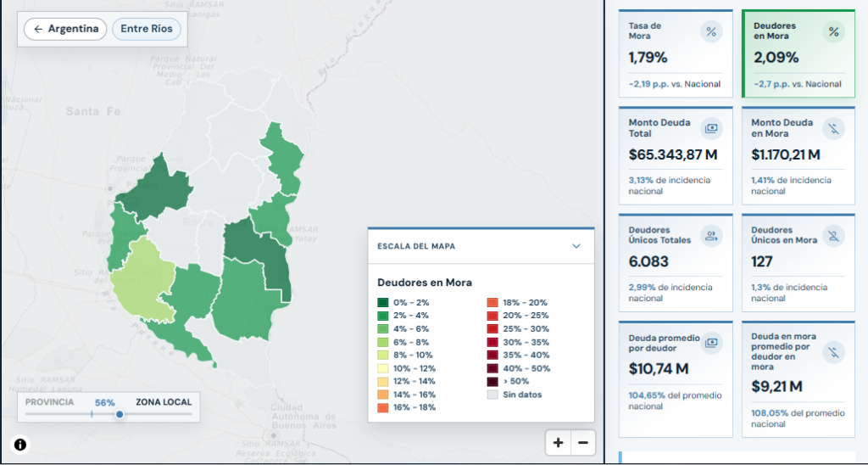Click the $9,21 M average value
This screenshot has height=465, width=868.
tap(776, 386)
